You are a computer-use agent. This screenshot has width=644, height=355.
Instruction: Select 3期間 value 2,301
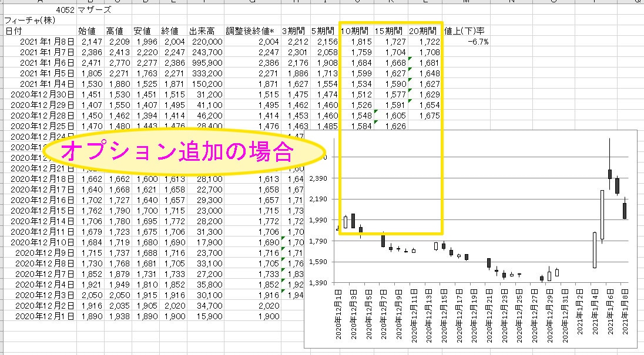tap(296, 52)
